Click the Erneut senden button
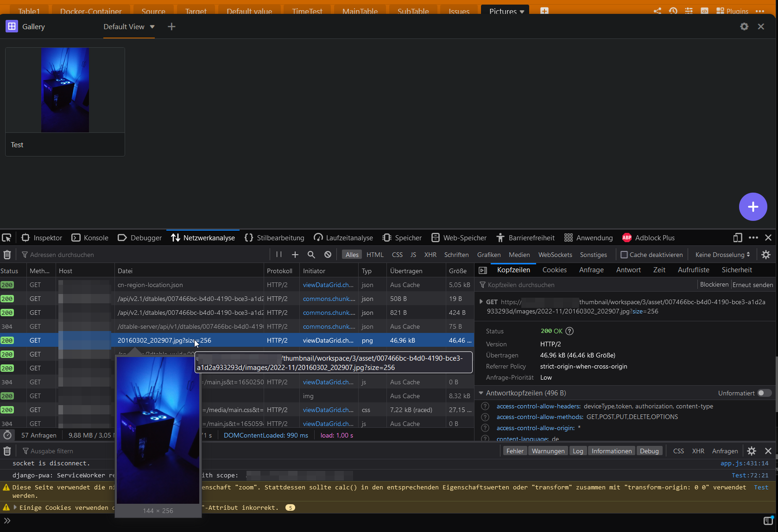Viewport: 778px width, 532px height. point(753,285)
